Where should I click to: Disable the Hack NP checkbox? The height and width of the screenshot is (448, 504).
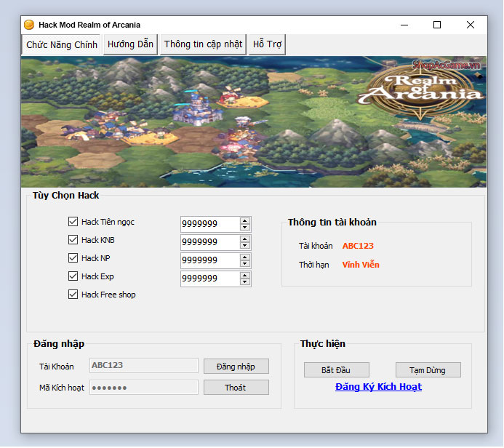click(x=73, y=258)
